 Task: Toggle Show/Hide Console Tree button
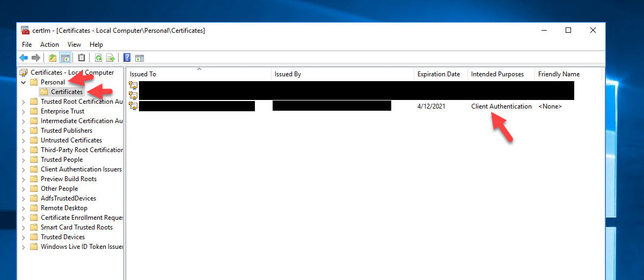65,58
